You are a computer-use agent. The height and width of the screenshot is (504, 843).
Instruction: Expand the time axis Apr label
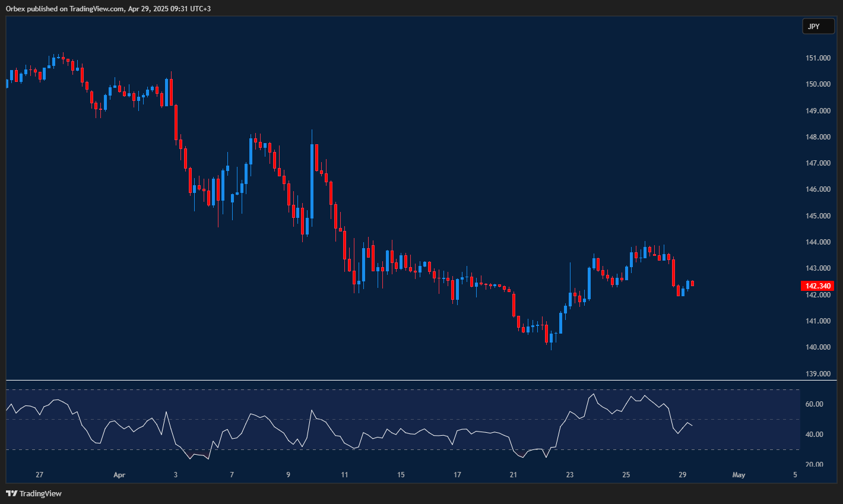(x=119, y=475)
